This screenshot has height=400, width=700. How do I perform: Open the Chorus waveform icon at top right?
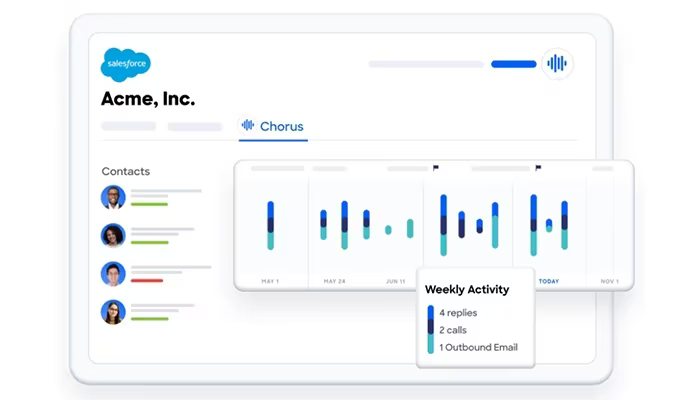coord(557,63)
